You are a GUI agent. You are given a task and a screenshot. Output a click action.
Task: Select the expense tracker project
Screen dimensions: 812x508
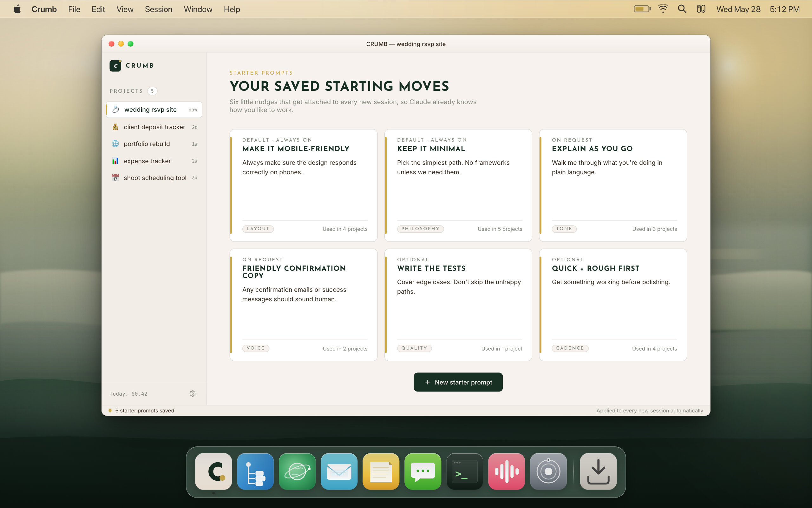pos(154,161)
